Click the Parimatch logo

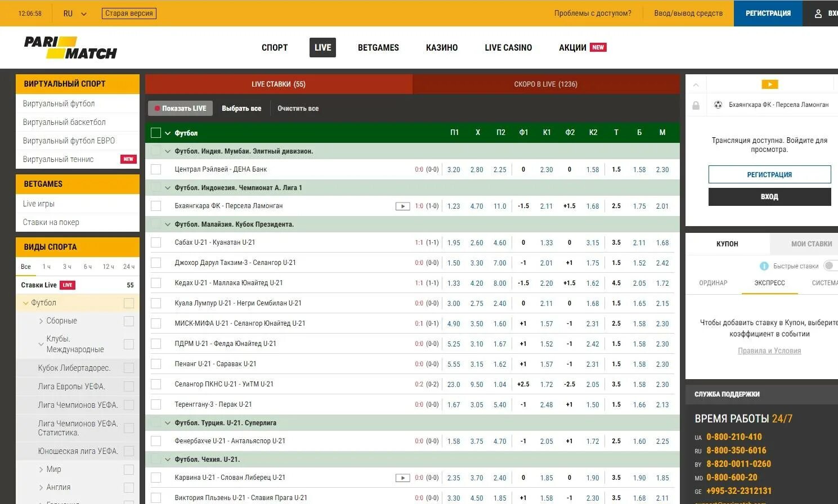[x=70, y=48]
